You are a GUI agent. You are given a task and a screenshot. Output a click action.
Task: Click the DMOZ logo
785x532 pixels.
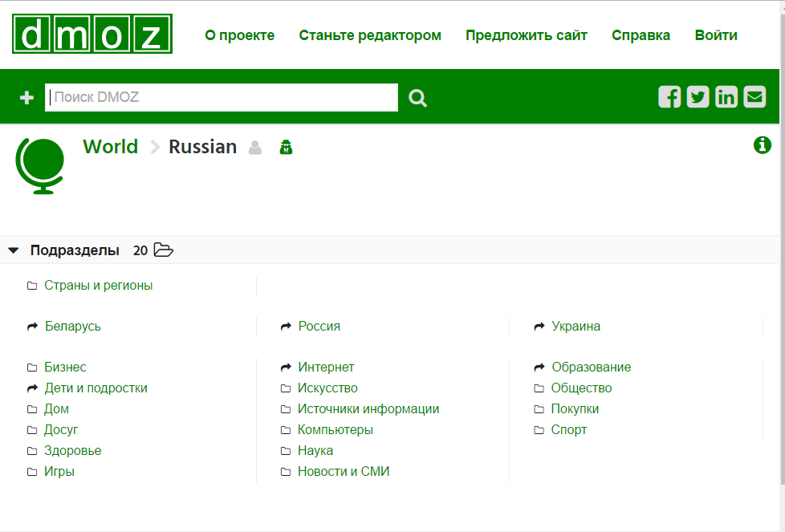click(x=92, y=34)
